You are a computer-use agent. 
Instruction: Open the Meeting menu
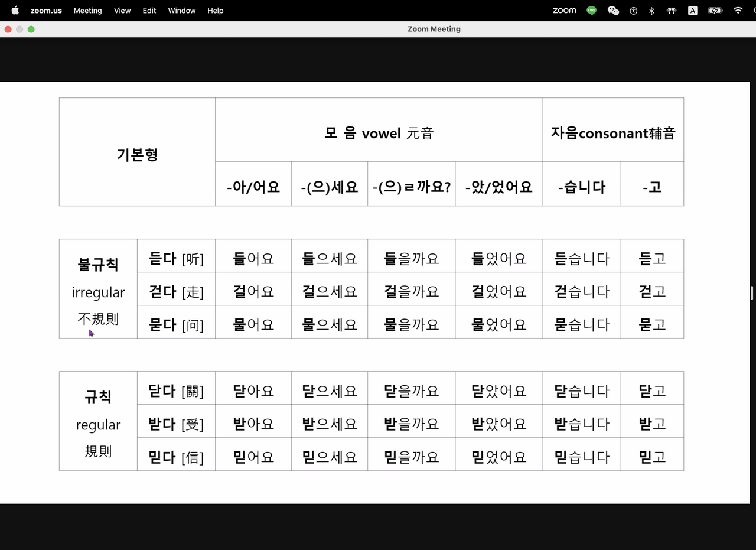[87, 11]
